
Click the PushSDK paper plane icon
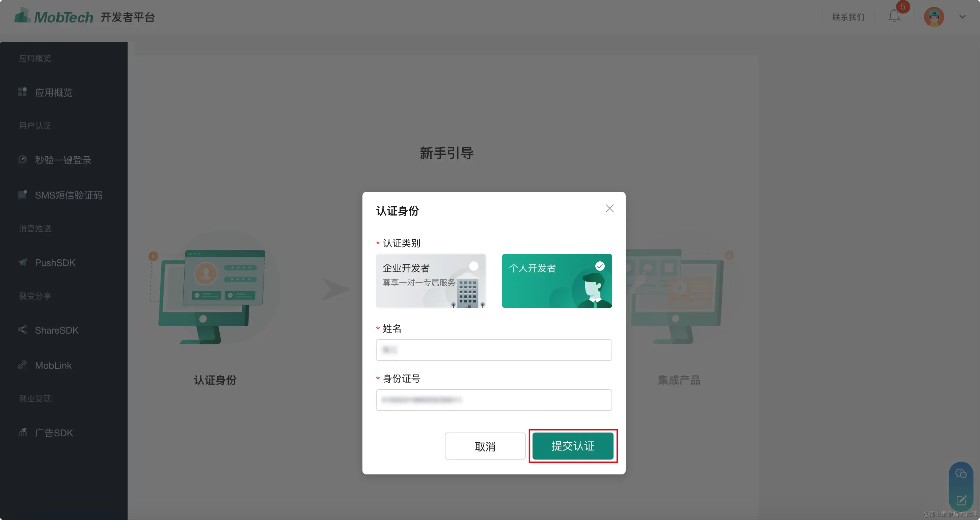[23, 262]
